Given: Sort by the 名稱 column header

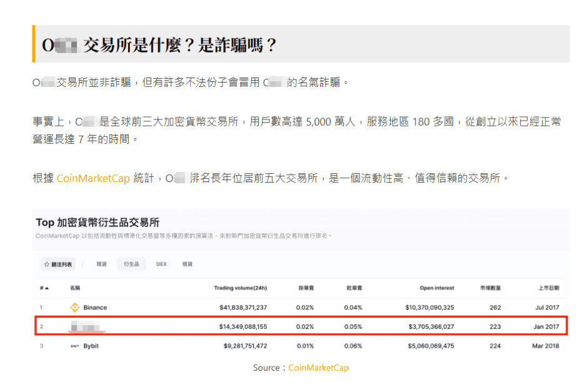Looking at the screenshot, I should [75, 288].
